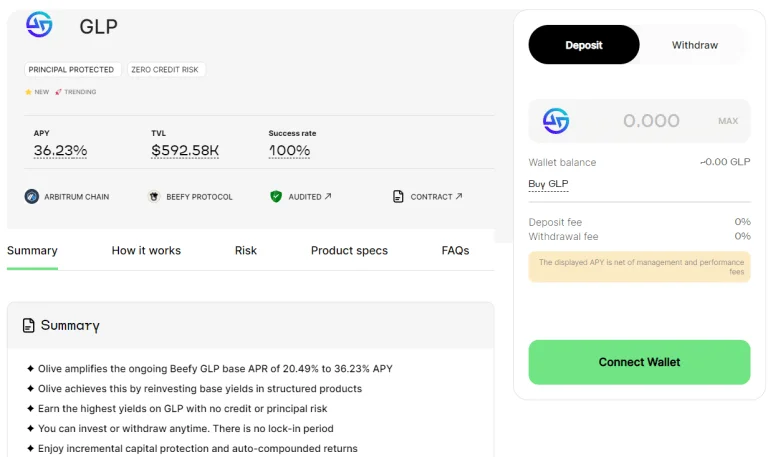Screen dimensions: 773x457
Task: Click the 0.000 deposit amount field
Action: click(x=651, y=121)
